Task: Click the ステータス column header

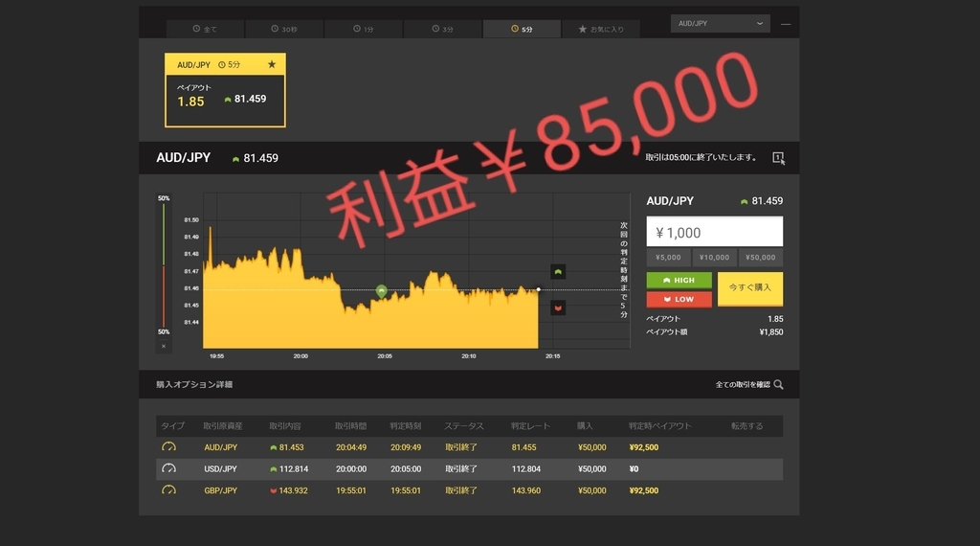Action: tap(464, 426)
